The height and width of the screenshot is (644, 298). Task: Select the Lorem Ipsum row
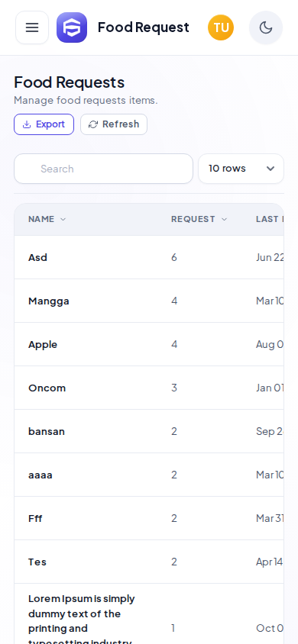pos(149,614)
